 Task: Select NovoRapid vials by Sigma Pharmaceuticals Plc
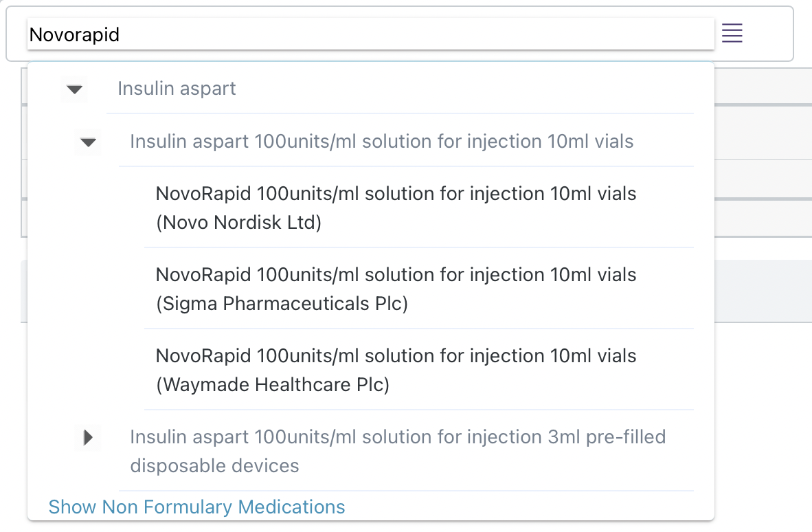point(396,289)
